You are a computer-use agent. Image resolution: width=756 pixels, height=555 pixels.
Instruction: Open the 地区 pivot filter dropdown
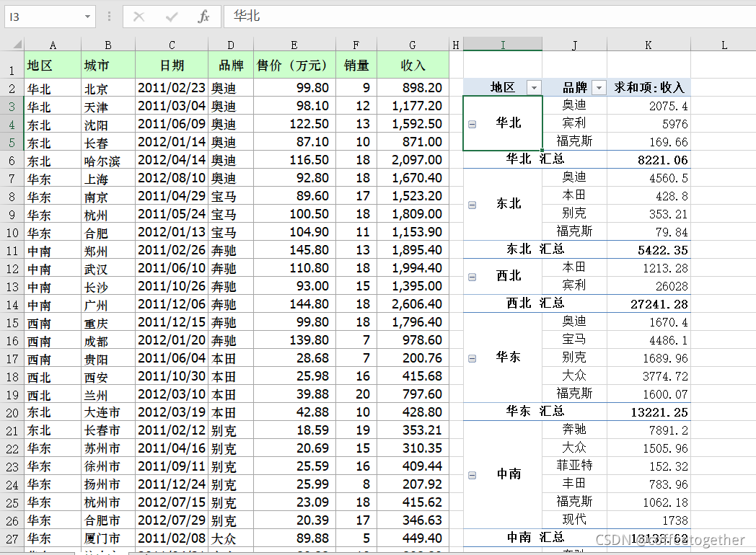[x=534, y=88]
